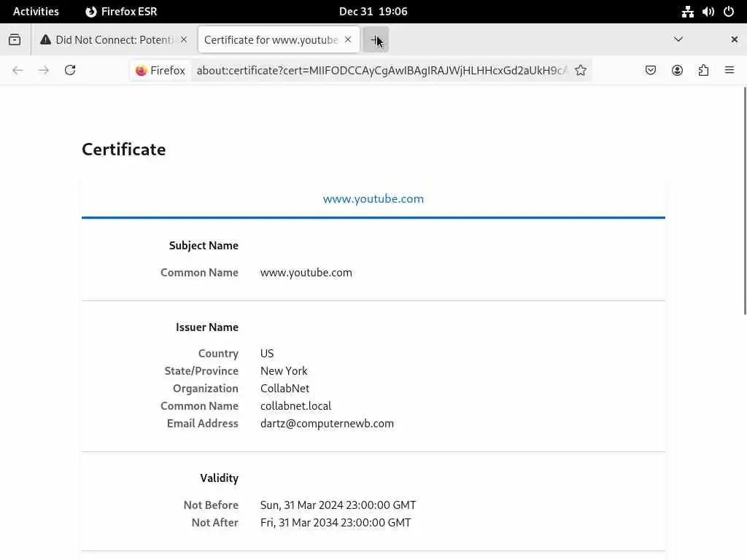This screenshot has width=747, height=560.
Task: Open the Firefox account icon
Action: click(677, 71)
